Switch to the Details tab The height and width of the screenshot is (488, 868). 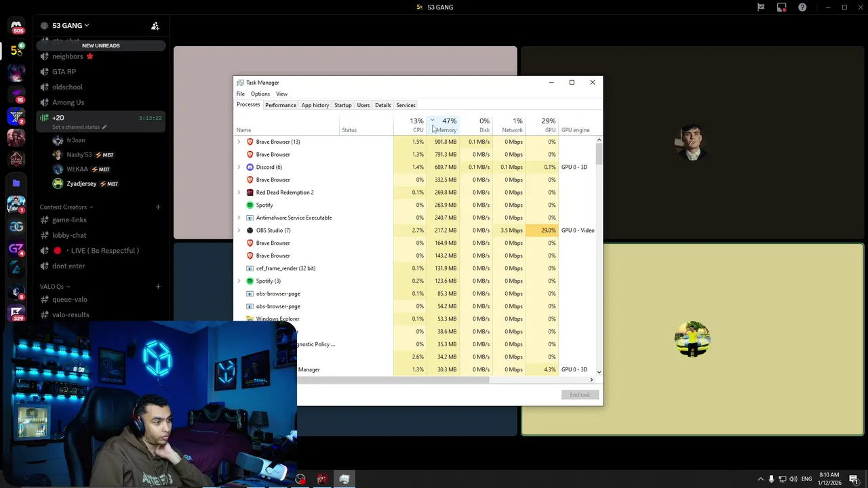383,106
